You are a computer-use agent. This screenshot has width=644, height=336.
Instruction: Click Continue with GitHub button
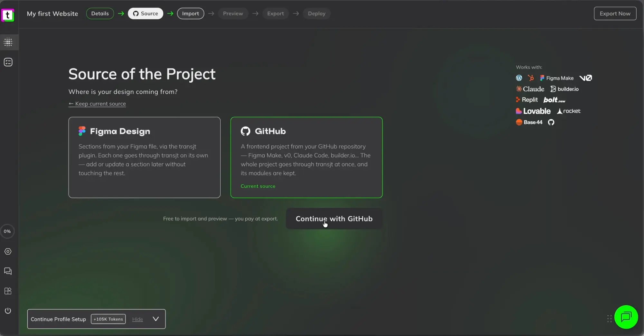point(334,219)
